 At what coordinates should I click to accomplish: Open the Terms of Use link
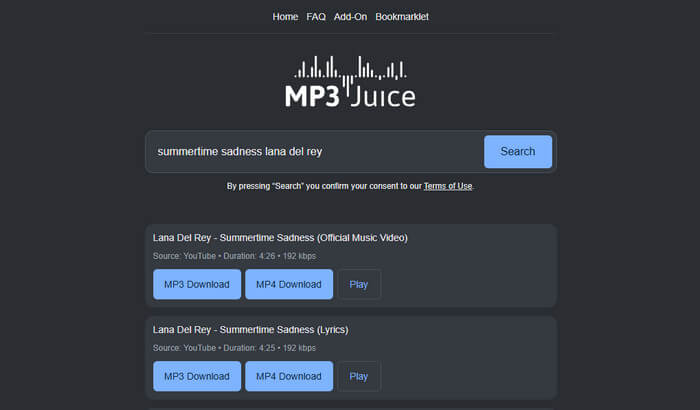click(x=448, y=186)
